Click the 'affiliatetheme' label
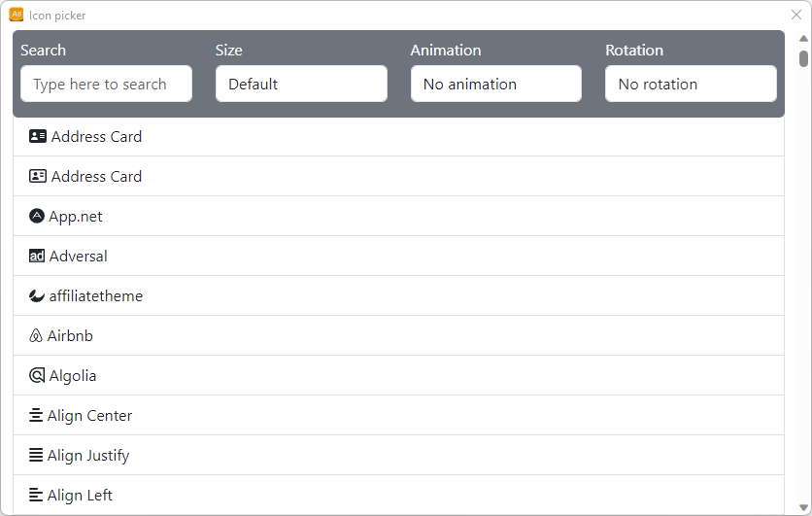812x516 pixels. [x=96, y=295]
